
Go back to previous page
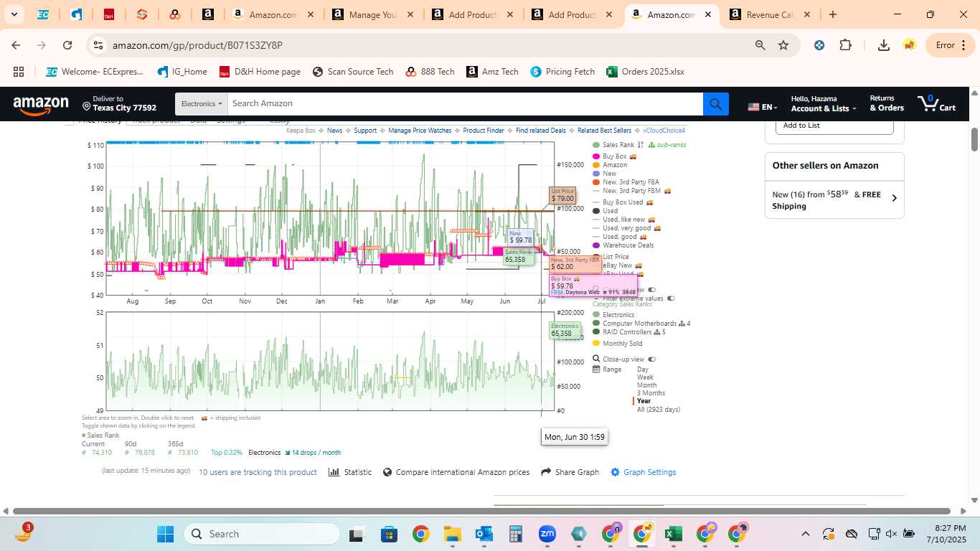coord(16,45)
